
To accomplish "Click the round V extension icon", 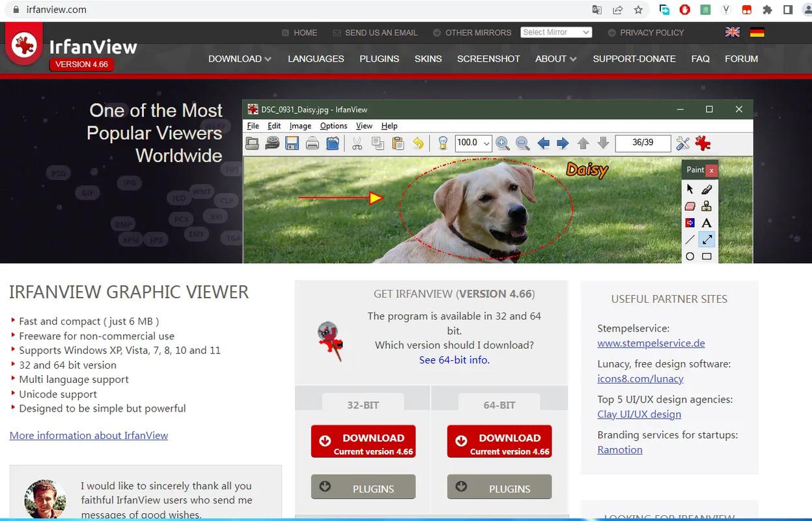I will 726,10.
